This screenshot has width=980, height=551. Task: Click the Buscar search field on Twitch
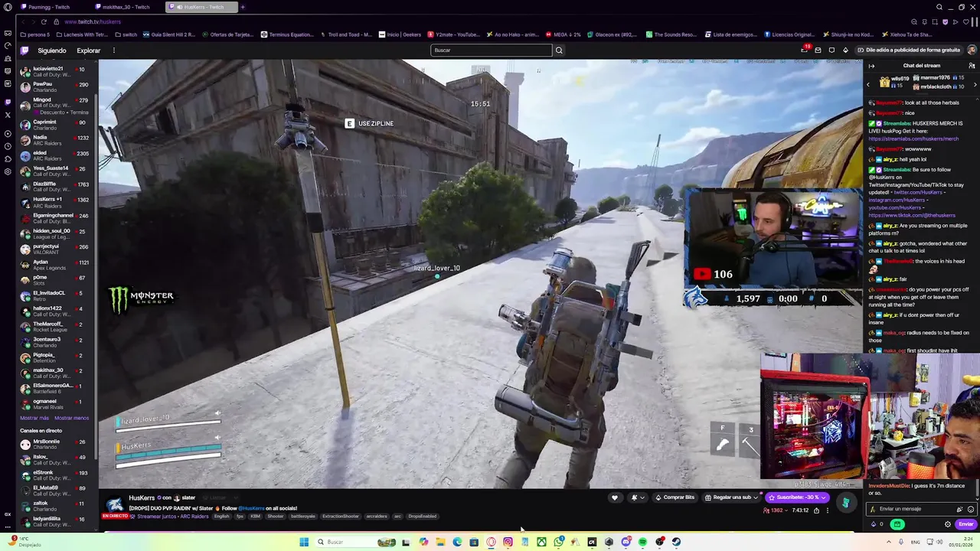pos(491,51)
